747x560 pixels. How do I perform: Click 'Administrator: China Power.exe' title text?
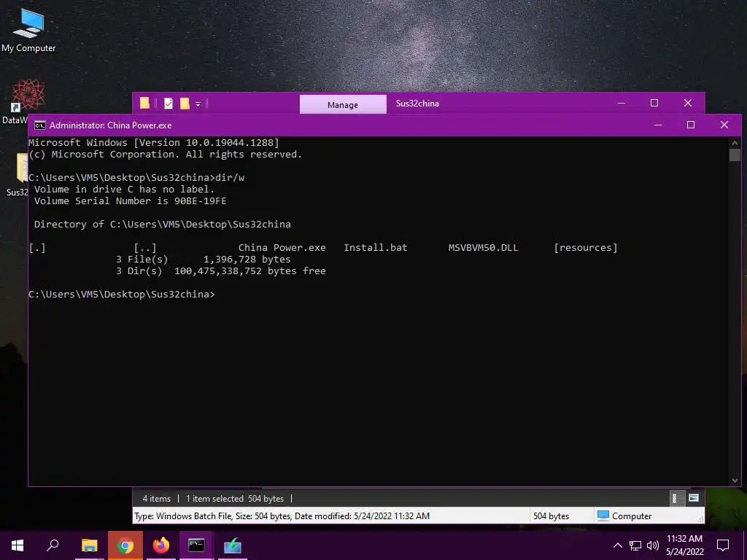coord(111,125)
